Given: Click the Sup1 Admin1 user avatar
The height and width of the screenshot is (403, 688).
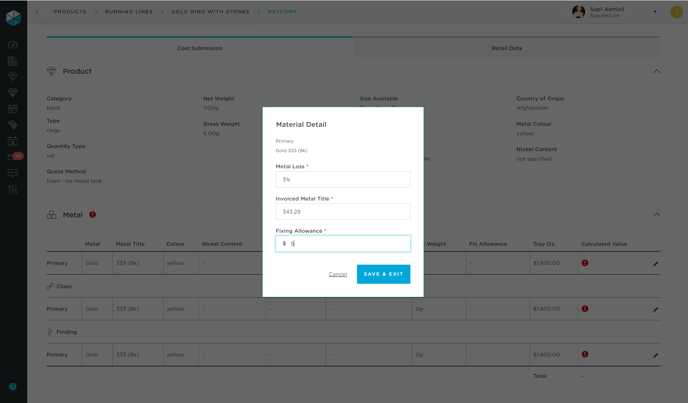Looking at the screenshot, I should point(578,12).
